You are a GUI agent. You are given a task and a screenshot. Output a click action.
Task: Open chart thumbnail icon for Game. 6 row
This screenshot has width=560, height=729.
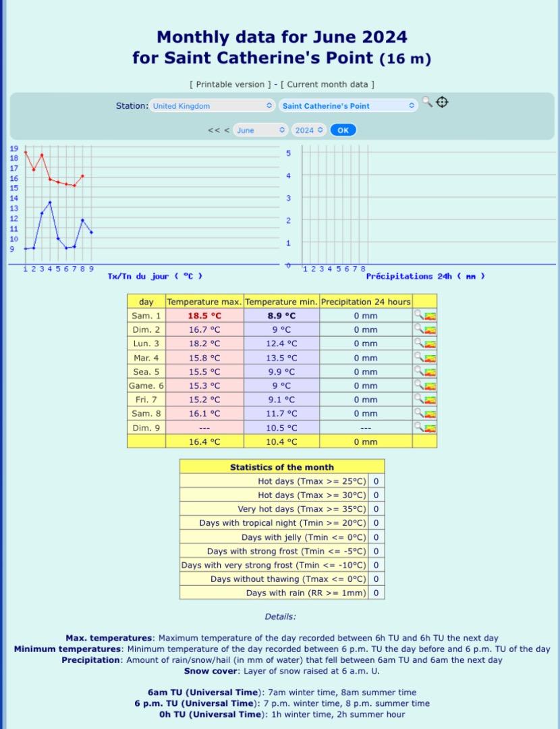[x=430, y=386]
